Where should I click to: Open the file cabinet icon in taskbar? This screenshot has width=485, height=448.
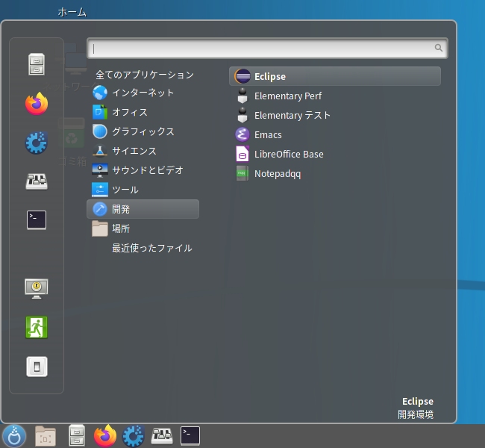[x=77, y=435]
